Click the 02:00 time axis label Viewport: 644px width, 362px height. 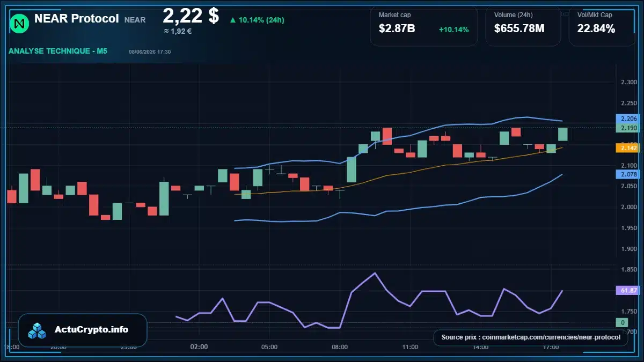pos(199,347)
